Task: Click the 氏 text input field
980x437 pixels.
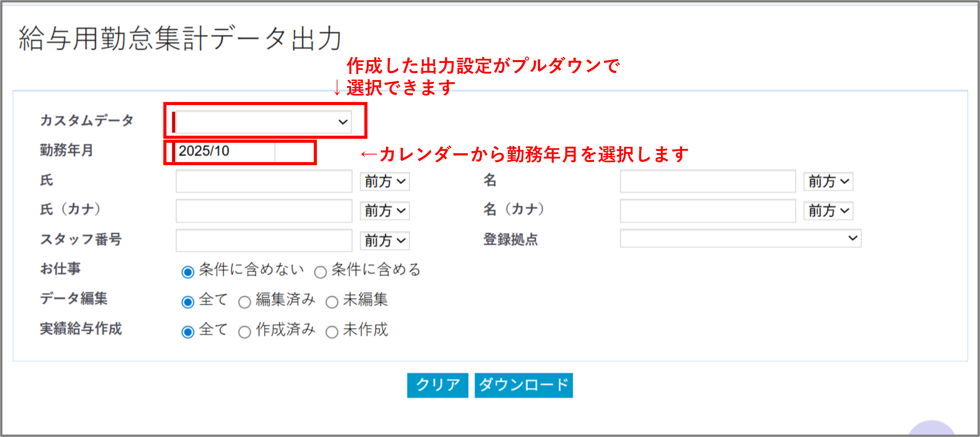Action: coord(264,181)
